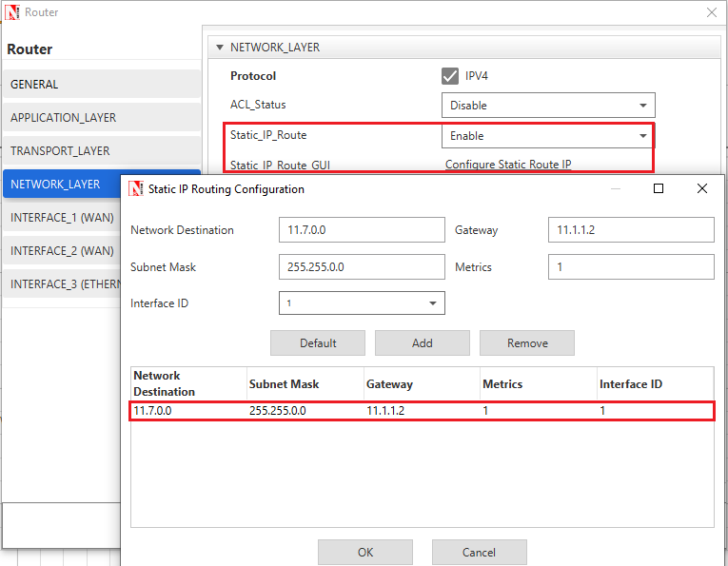728x566 pixels.
Task: Expand the Interface ID combo box
Action: pyautogui.click(x=362, y=303)
